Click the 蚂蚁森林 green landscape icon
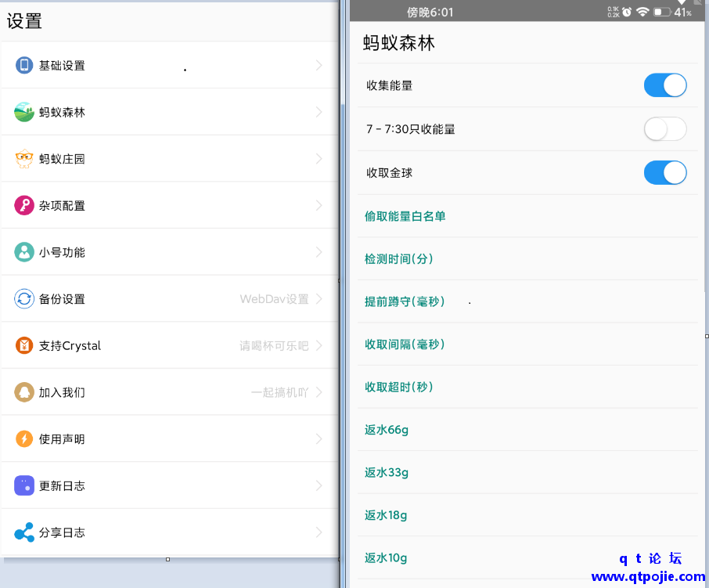The width and height of the screenshot is (709, 588). (x=24, y=112)
